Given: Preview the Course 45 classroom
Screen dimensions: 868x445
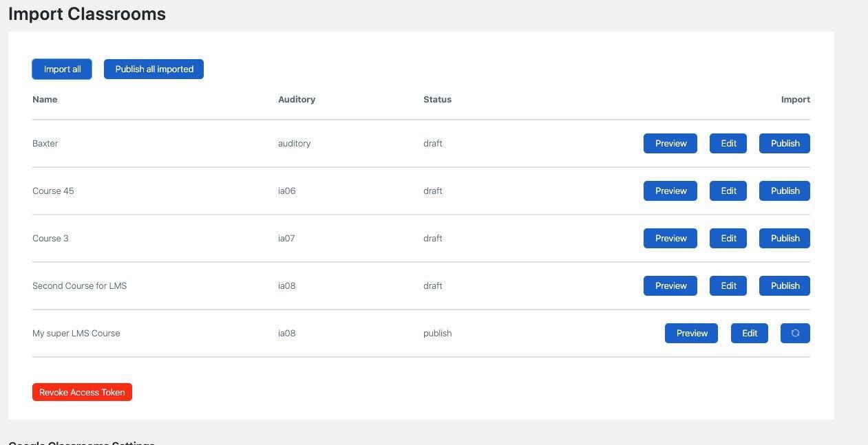Looking at the screenshot, I should click(x=670, y=191).
